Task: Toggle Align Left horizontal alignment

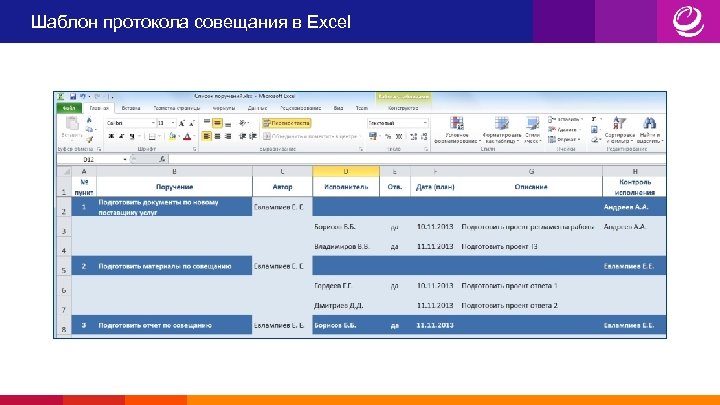Action: point(207,136)
